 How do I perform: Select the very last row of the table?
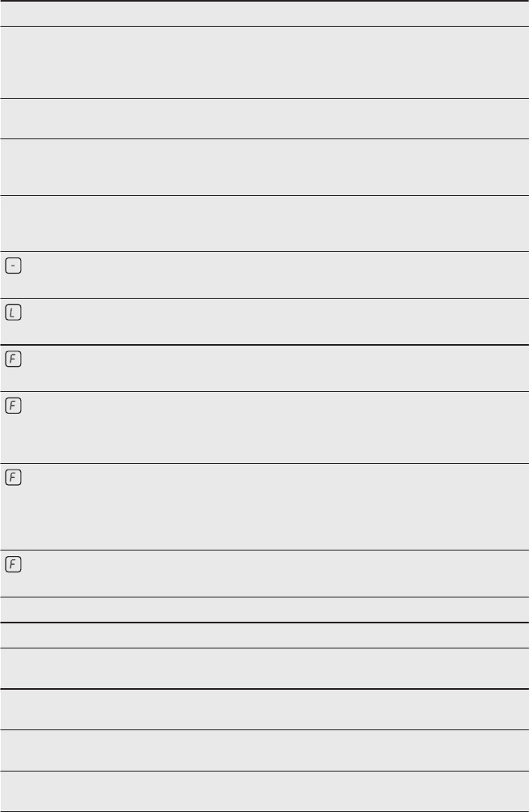pyautogui.click(x=264, y=791)
